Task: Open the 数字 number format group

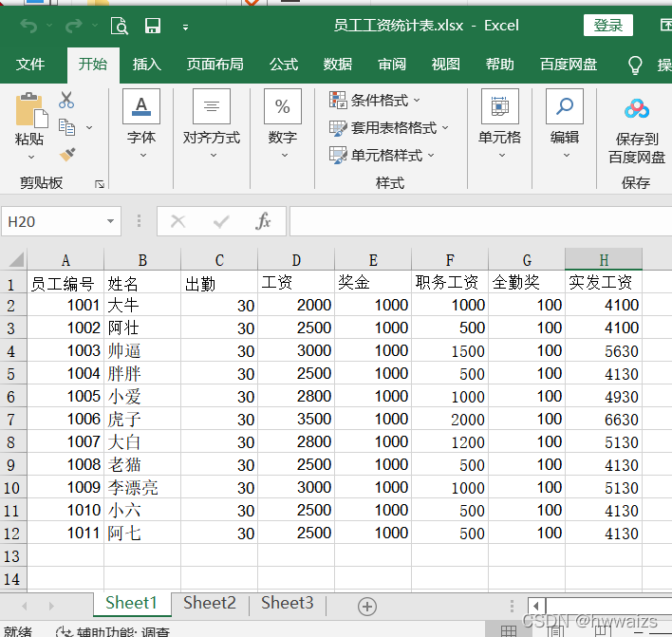Action: tap(283, 123)
